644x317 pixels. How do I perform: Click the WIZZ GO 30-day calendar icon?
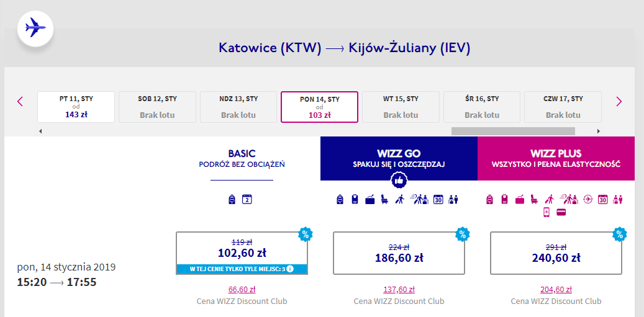(x=438, y=200)
